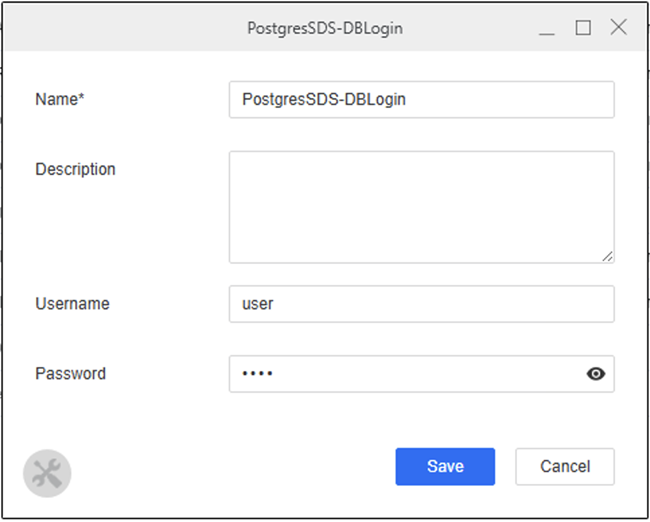Click the Username field label
650x522 pixels.
72,303
